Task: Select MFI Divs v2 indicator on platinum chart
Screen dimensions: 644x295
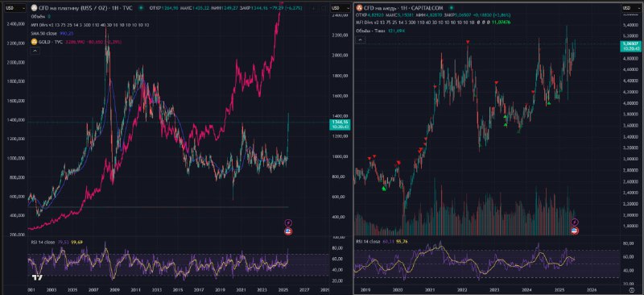Action: pyautogui.click(x=90, y=25)
